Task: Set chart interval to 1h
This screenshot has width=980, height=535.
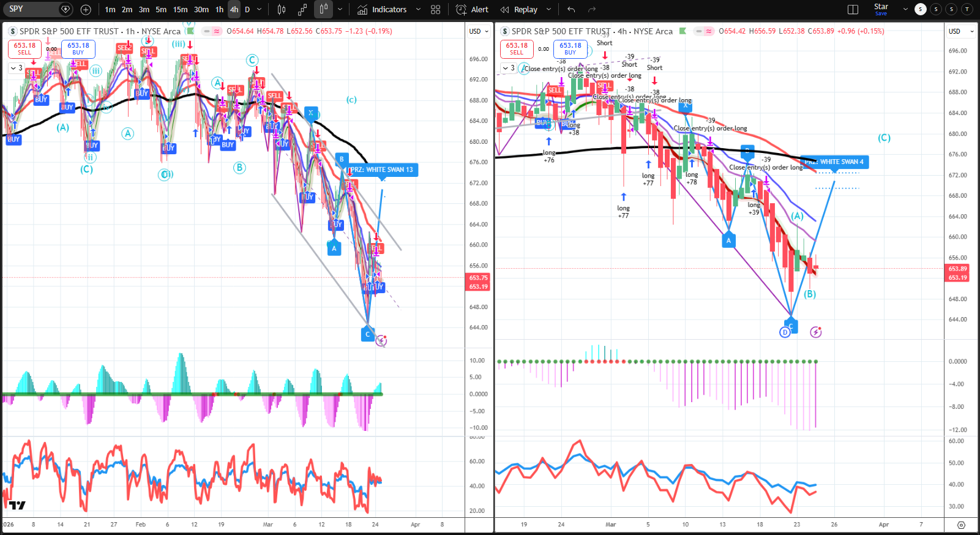Action: pyautogui.click(x=219, y=9)
